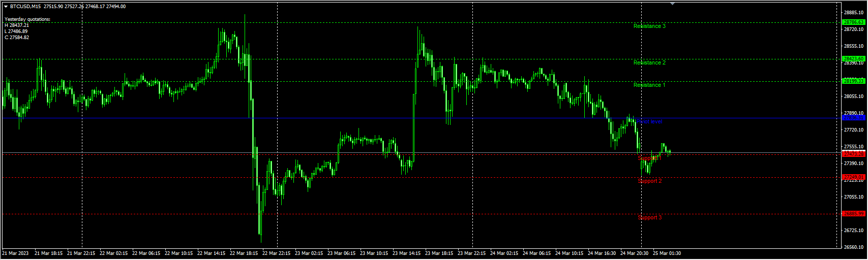Screen dimensions: 868x260
Task: Select the blue Pivot level label
Action: (x=650, y=122)
